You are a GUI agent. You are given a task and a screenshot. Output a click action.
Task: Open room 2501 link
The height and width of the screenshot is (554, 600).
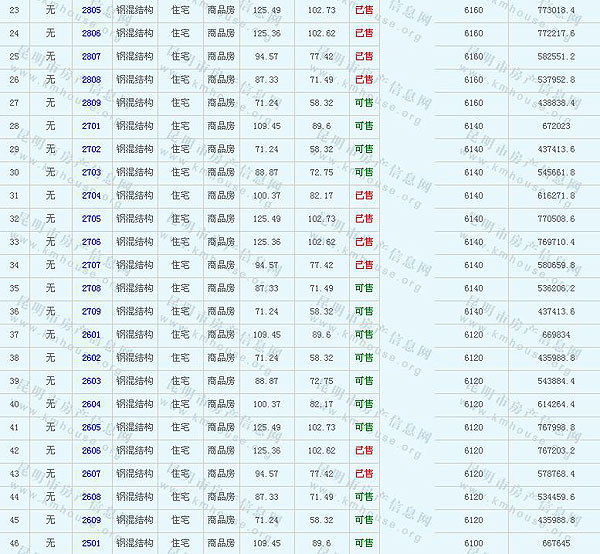pos(91,543)
